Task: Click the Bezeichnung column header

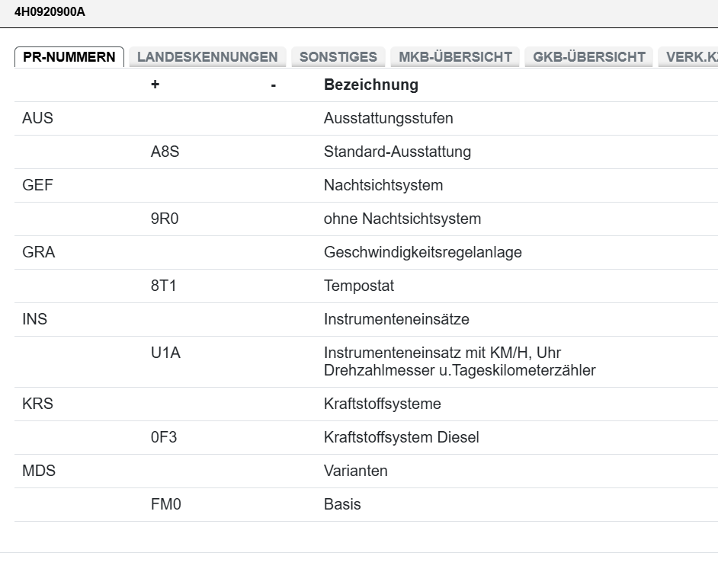Action: [370, 85]
